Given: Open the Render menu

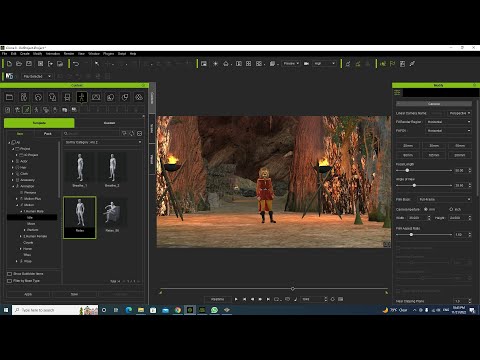Looking at the screenshot, I should (69, 54).
